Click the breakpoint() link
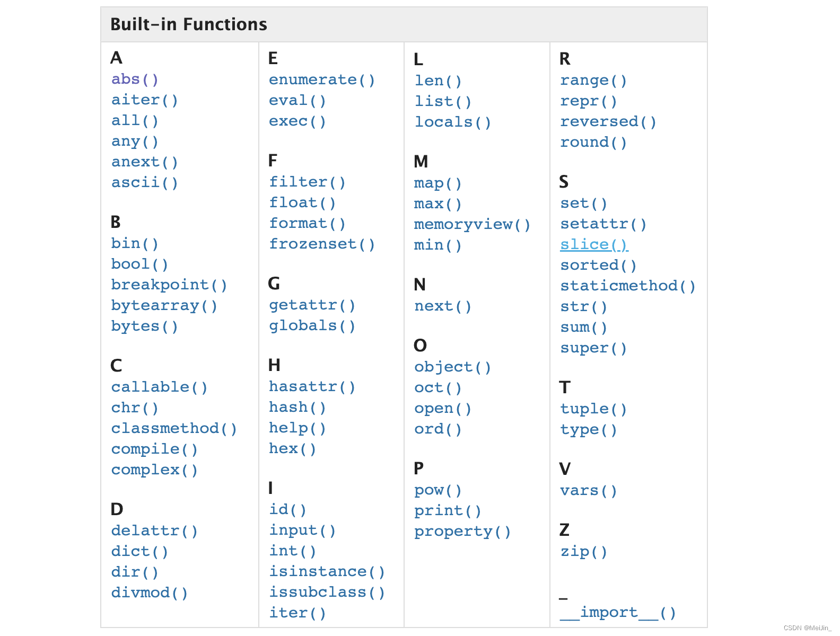840x636 pixels. click(x=169, y=285)
